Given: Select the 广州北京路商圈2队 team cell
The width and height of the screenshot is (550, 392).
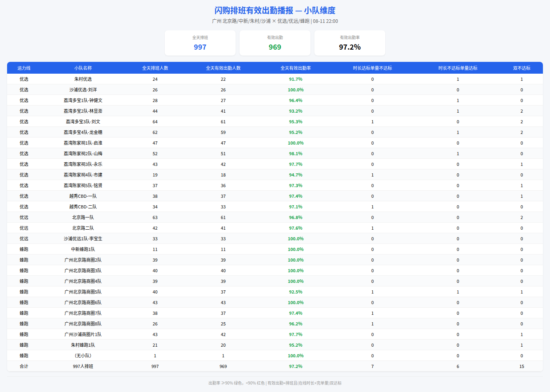Looking at the screenshot, I should click(83, 260).
